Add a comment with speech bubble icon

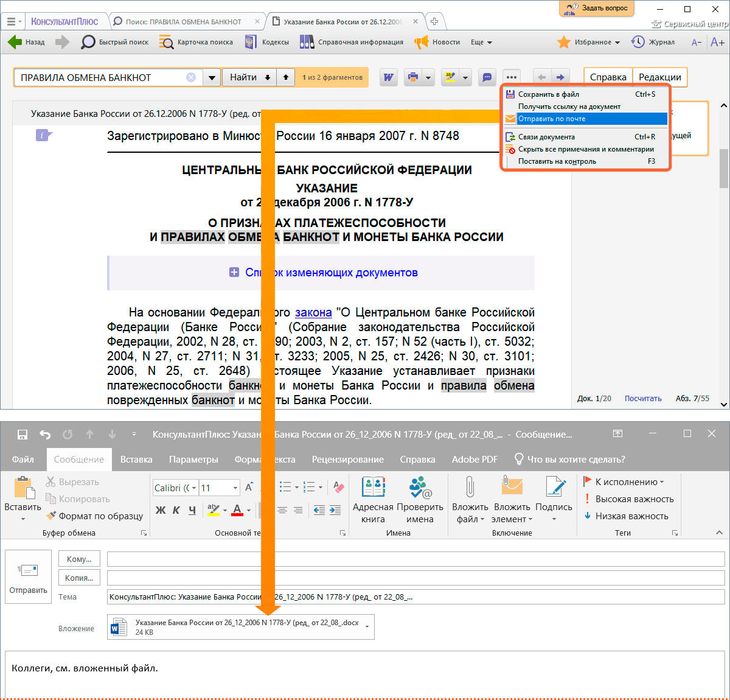point(487,77)
